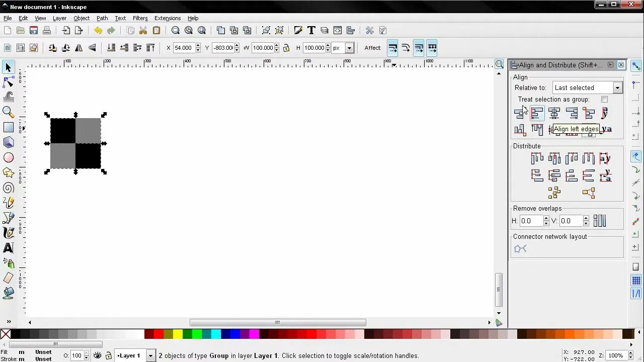Open the File menu
The width and height of the screenshot is (644, 362).
coord(8,18)
